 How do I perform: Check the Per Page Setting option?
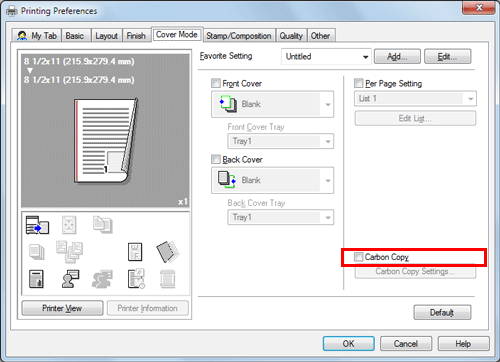[x=359, y=83]
